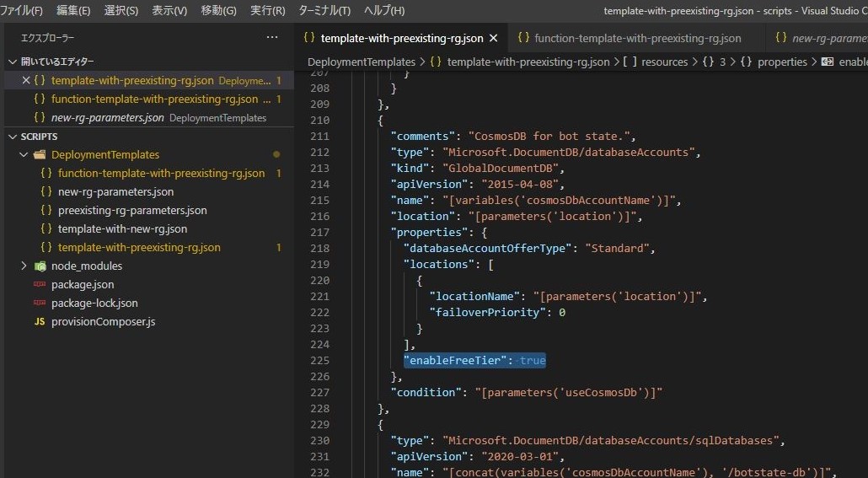
Task: Collapse the 開いているエディター section
Action: point(12,62)
